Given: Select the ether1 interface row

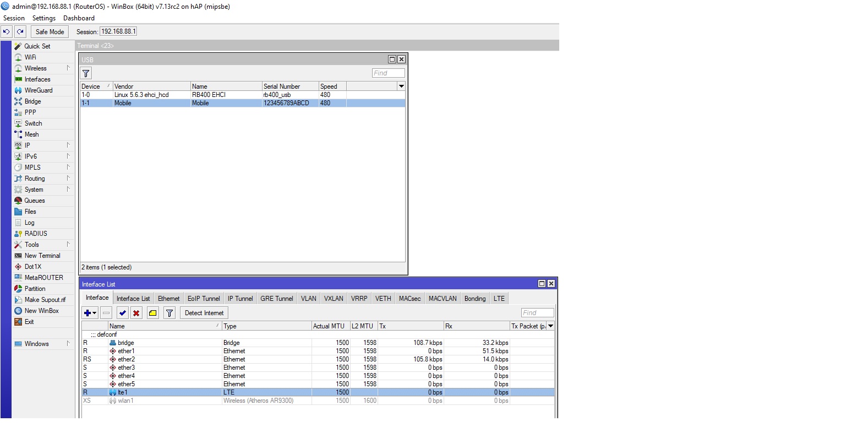Looking at the screenshot, I should pos(318,351).
